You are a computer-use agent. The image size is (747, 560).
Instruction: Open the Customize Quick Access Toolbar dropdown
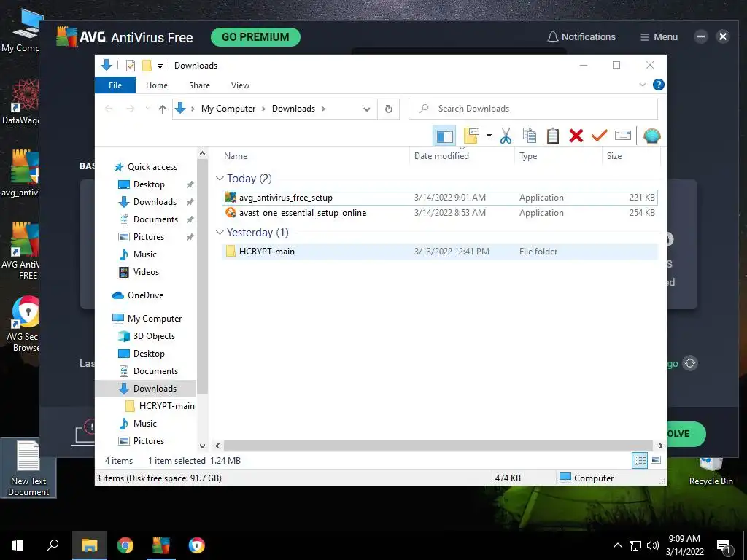coord(160,66)
